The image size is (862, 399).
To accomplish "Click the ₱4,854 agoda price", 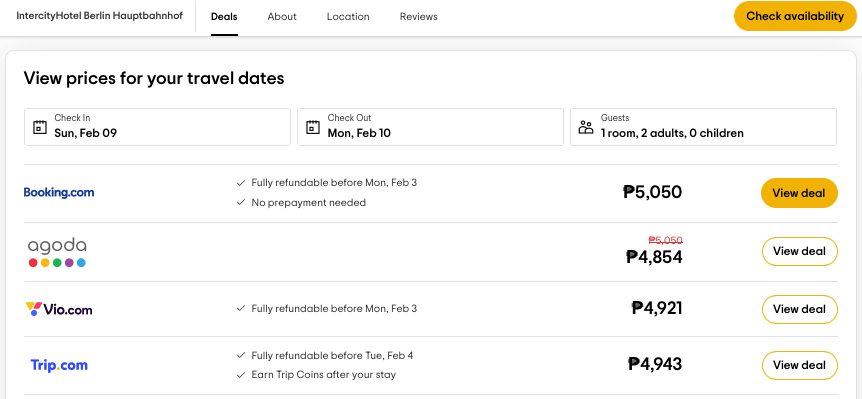I will pos(654,257).
